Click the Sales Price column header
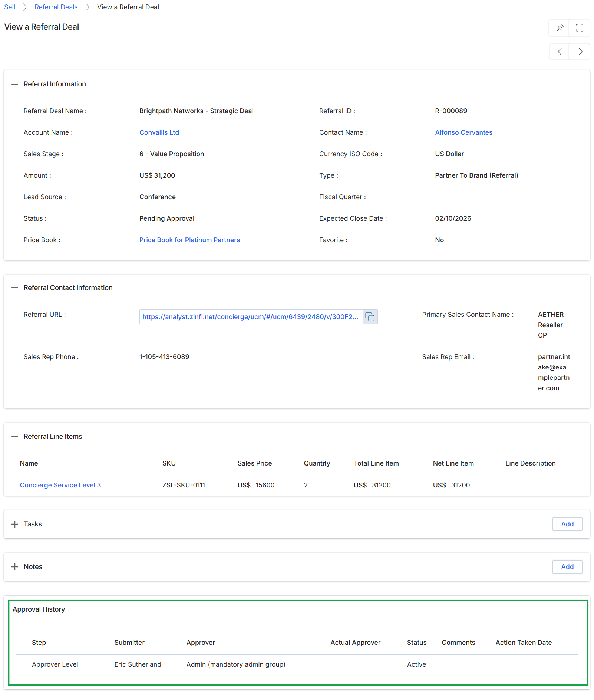 pos(255,463)
